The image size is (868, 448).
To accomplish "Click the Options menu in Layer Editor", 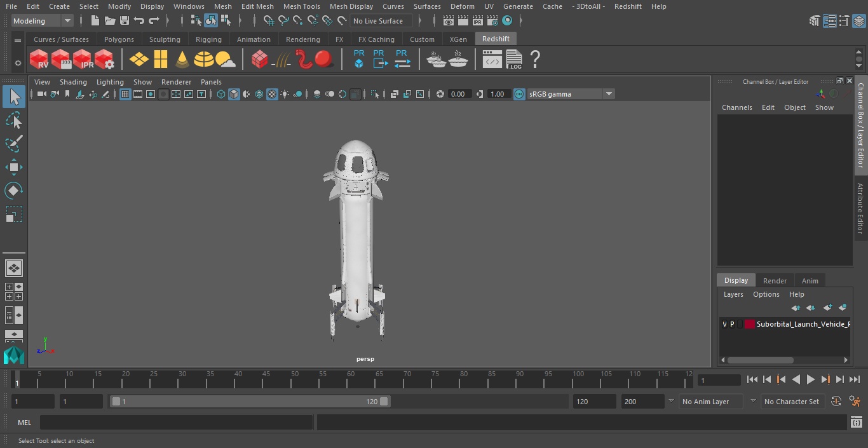I will pyautogui.click(x=766, y=294).
